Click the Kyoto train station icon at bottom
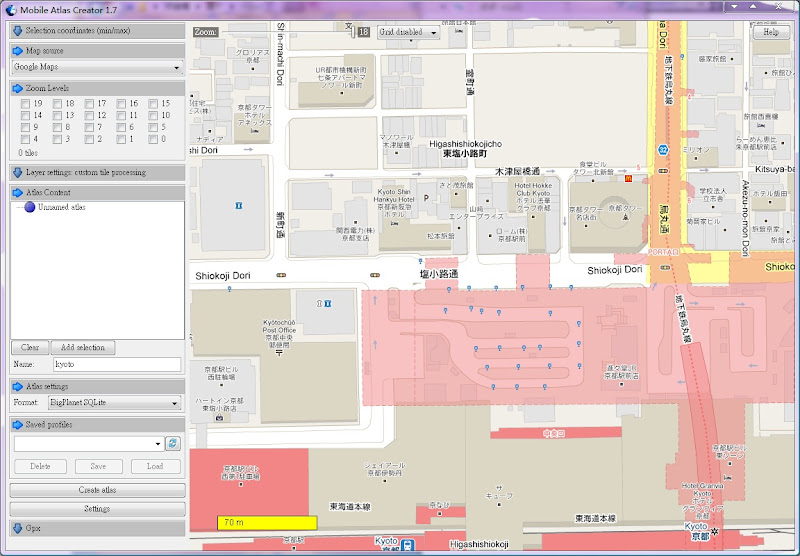The image size is (800, 556). coord(408,545)
